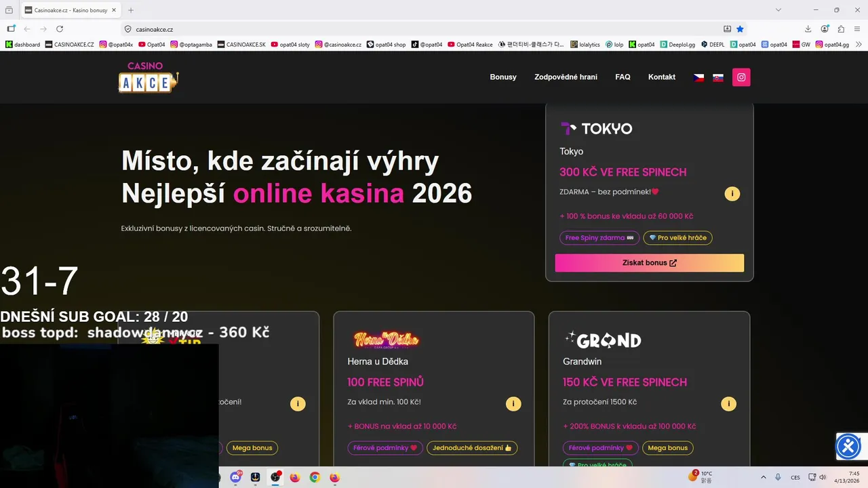The height and width of the screenshot is (488, 868).
Task: Go back with browser back arrow
Action: click(x=27, y=29)
